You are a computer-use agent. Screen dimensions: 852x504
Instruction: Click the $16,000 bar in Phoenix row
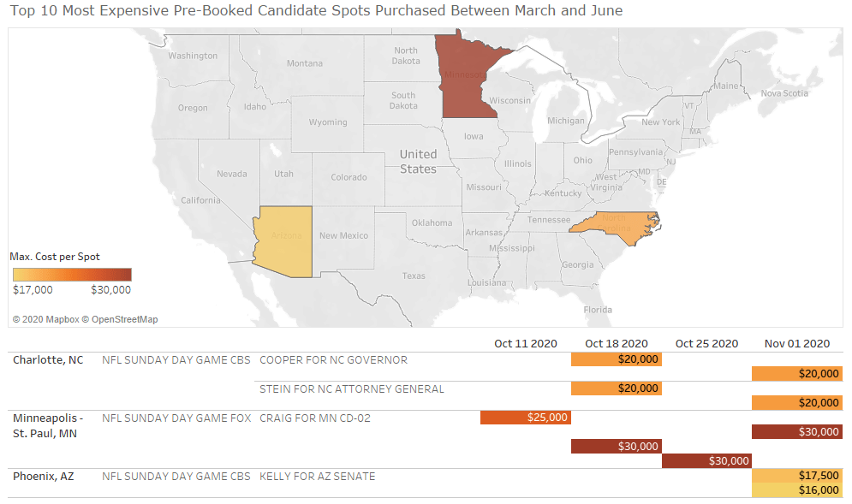coord(797,490)
